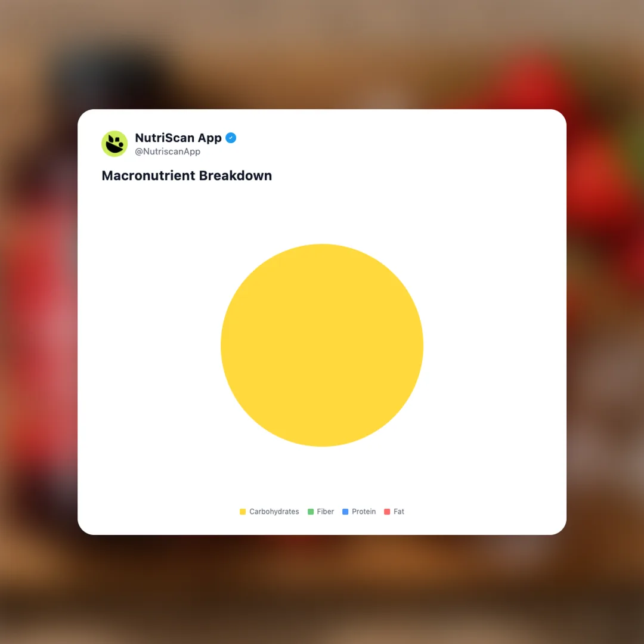The image size is (644, 644).
Task: Select the yellow Carbohydrates pie slice
Action: (x=322, y=345)
